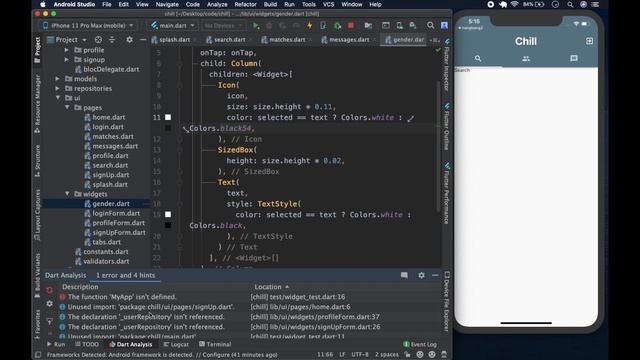
Task: Tap messages chat icon in simulator
Action: point(574,58)
